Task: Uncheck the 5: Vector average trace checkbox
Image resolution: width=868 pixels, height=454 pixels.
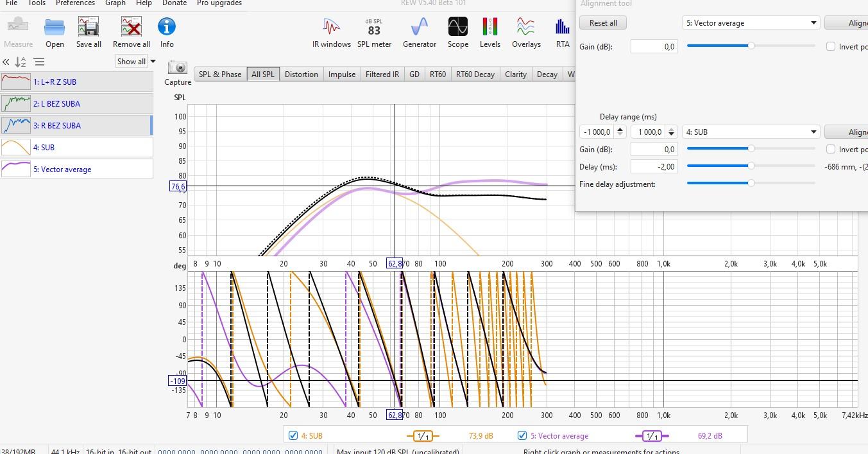Action: coord(522,435)
